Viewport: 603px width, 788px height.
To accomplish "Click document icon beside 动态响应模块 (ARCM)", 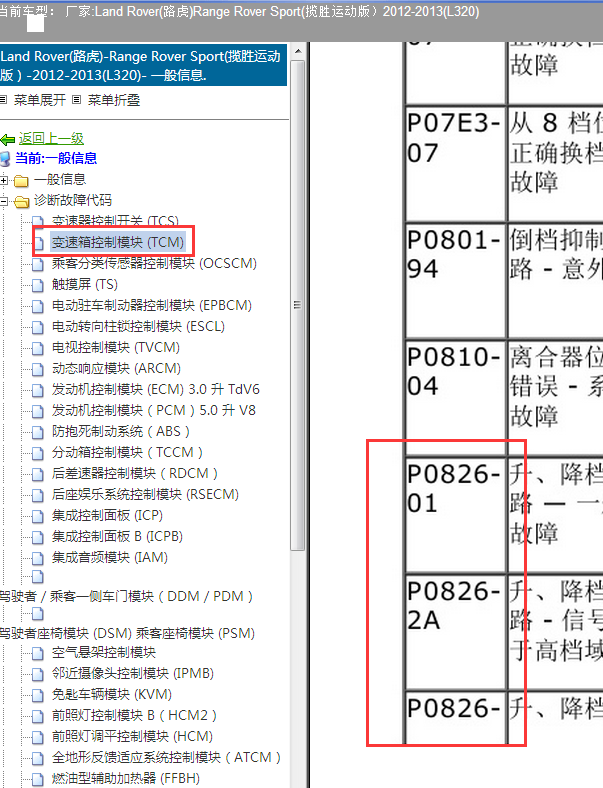I will [x=38, y=369].
